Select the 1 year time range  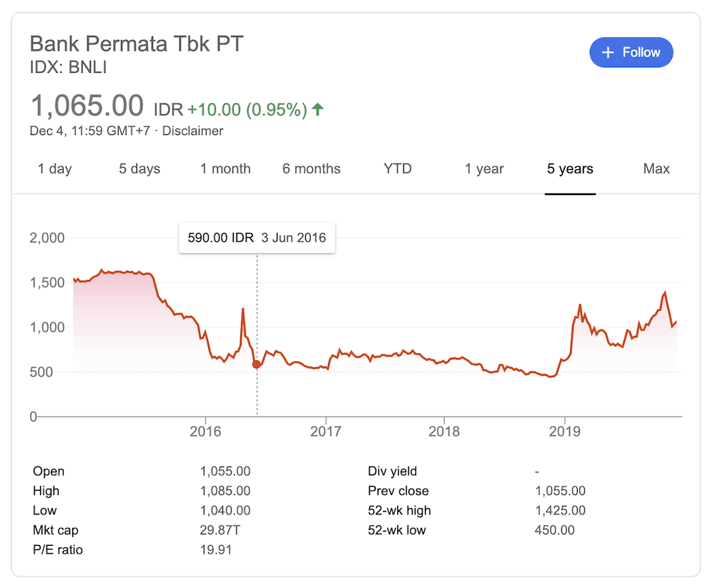tap(484, 169)
